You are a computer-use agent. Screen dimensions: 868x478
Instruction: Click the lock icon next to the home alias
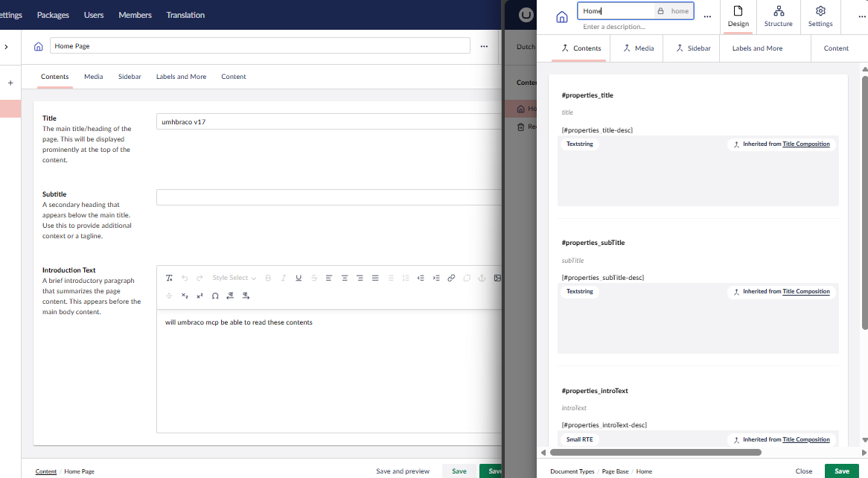660,10
